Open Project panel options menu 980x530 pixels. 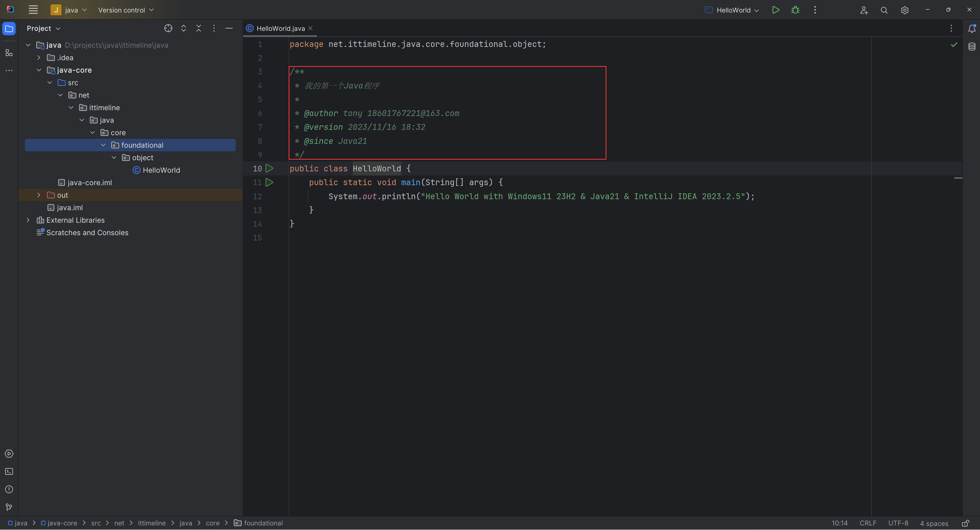[x=214, y=29]
